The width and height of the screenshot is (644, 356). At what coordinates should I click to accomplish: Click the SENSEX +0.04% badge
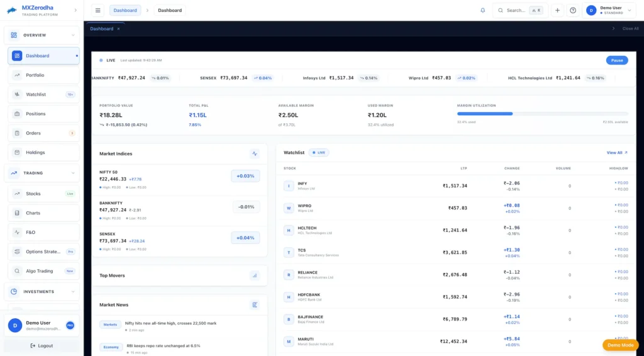click(245, 238)
